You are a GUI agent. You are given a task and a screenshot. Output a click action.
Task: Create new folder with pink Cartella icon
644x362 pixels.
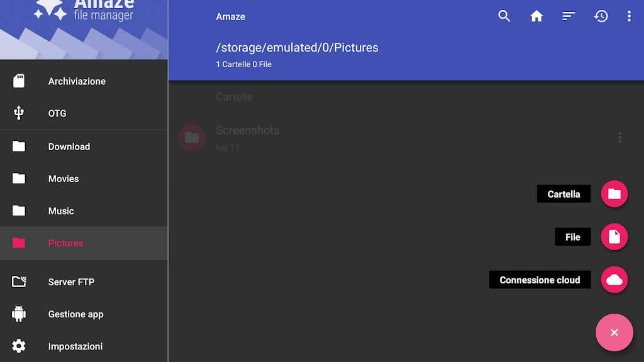point(614,194)
